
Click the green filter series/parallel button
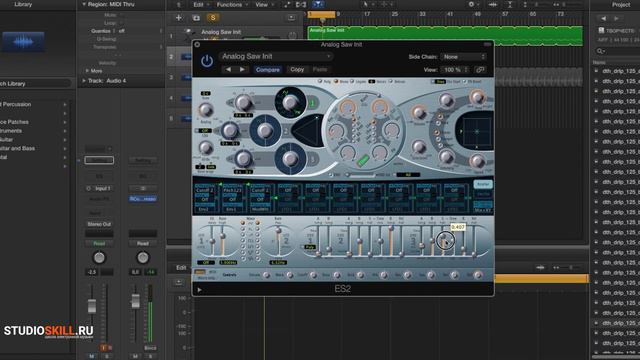pos(363,161)
